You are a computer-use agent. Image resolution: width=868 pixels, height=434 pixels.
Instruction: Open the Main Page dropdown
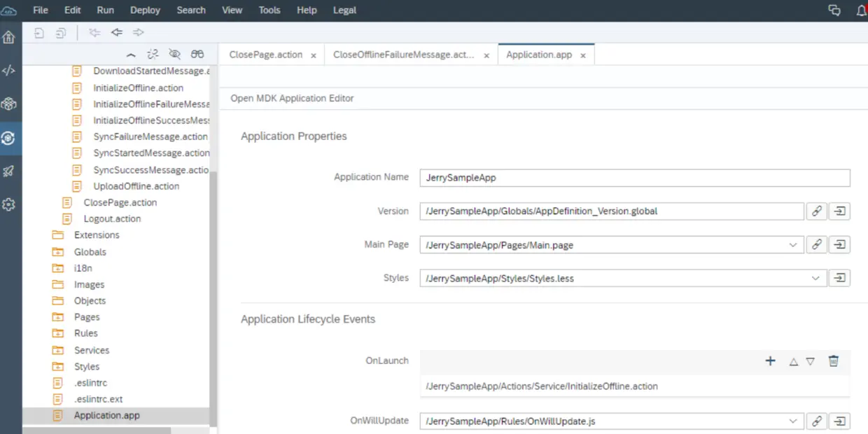click(x=793, y=245)
